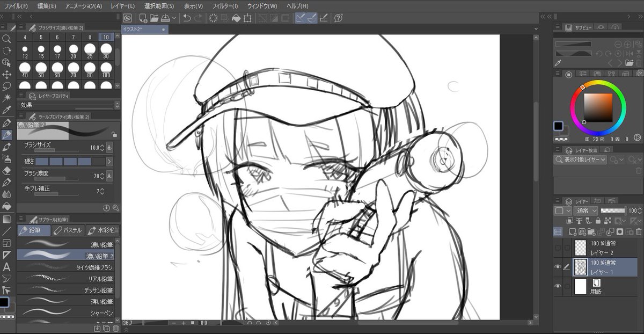The width and height of the screenshot is (644, 334).
Task: Open Clip Studio support help icon
Action: click(x=339, y=18)
